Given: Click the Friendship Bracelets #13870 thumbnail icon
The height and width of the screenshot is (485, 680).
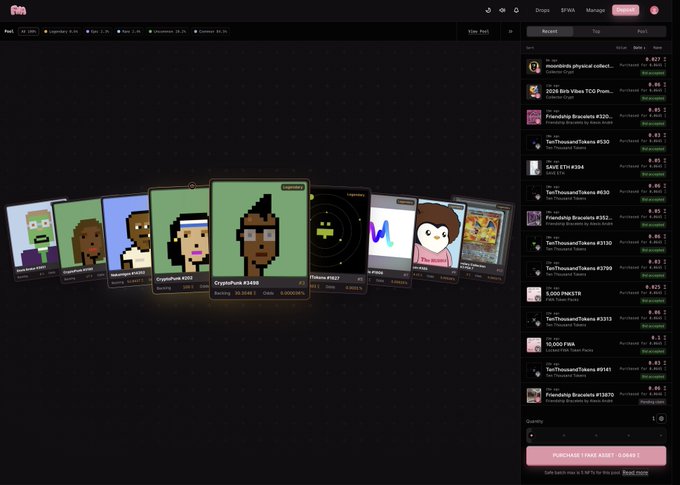Looking at the screenshot, I should click(x=534, y=395).
